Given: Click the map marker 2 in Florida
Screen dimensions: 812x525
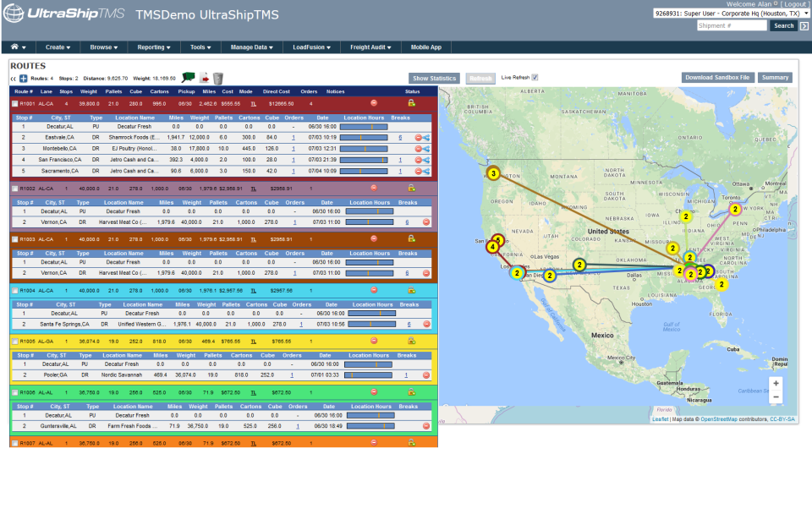Looking at the screenshot, I should tap(721, 284).
